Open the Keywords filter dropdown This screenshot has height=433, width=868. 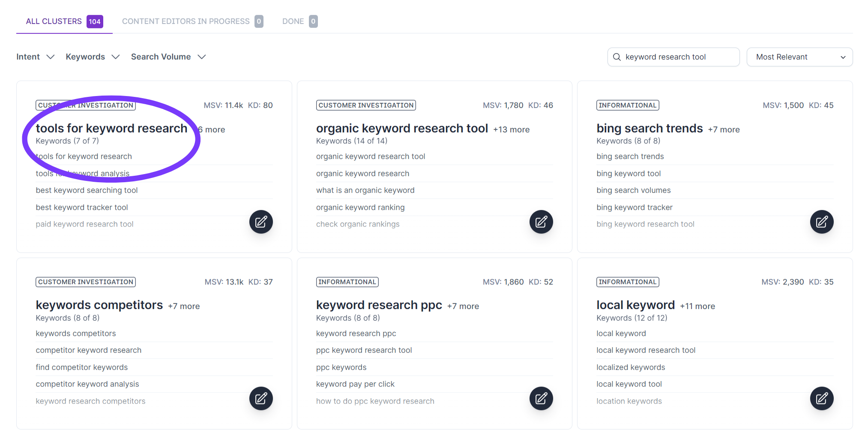(x=92, y=57)
